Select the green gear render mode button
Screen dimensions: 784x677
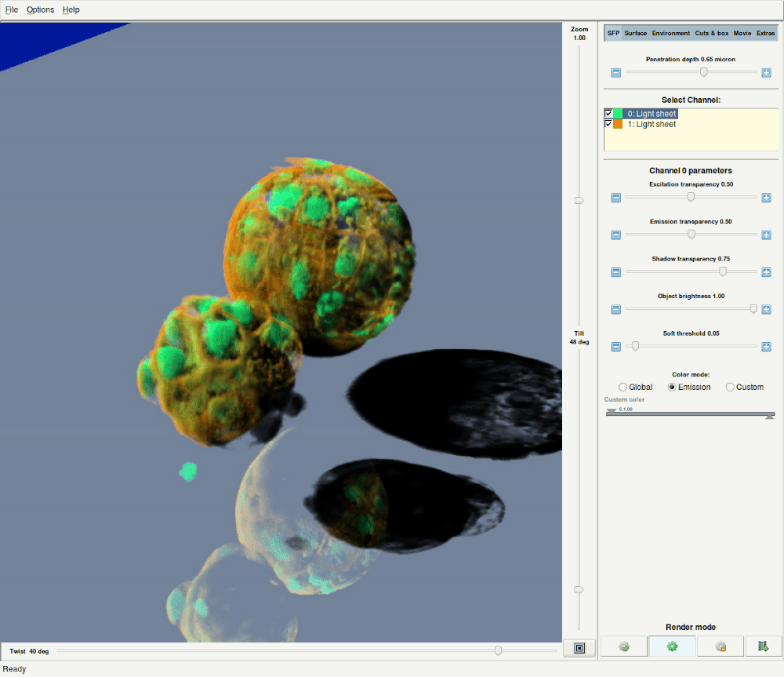(x=672, y=646)
